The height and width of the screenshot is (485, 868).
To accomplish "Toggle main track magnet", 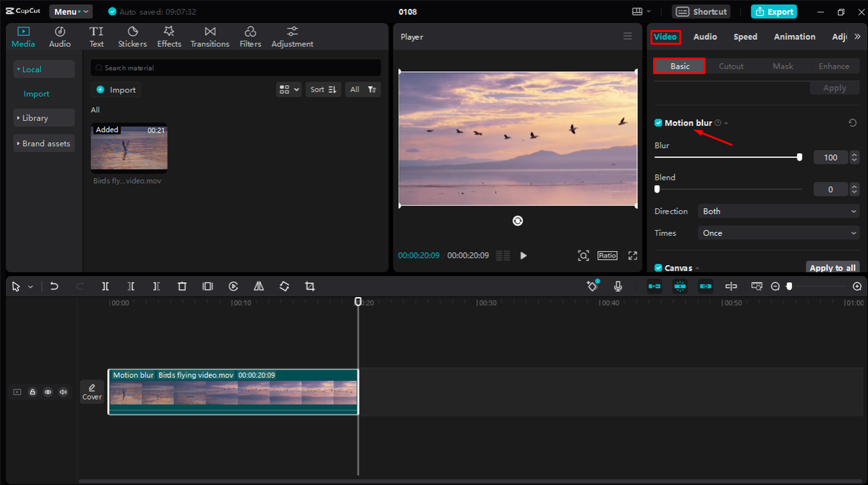I will (654, 287).
